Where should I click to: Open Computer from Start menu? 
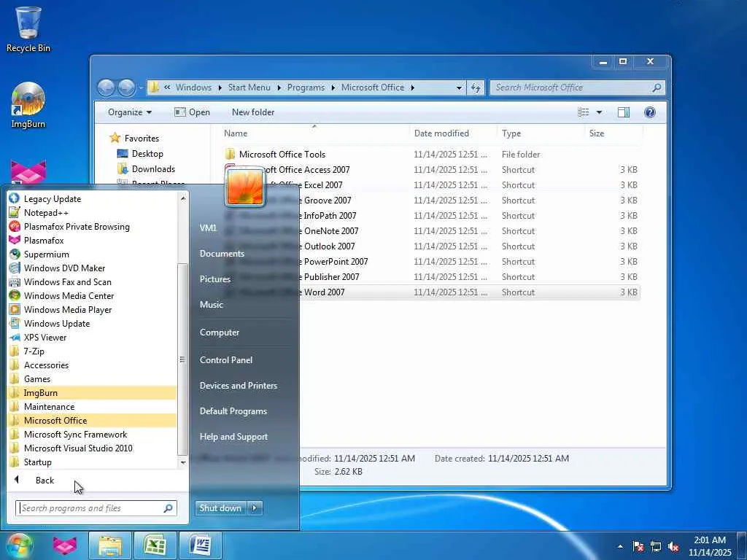(219, 332)
